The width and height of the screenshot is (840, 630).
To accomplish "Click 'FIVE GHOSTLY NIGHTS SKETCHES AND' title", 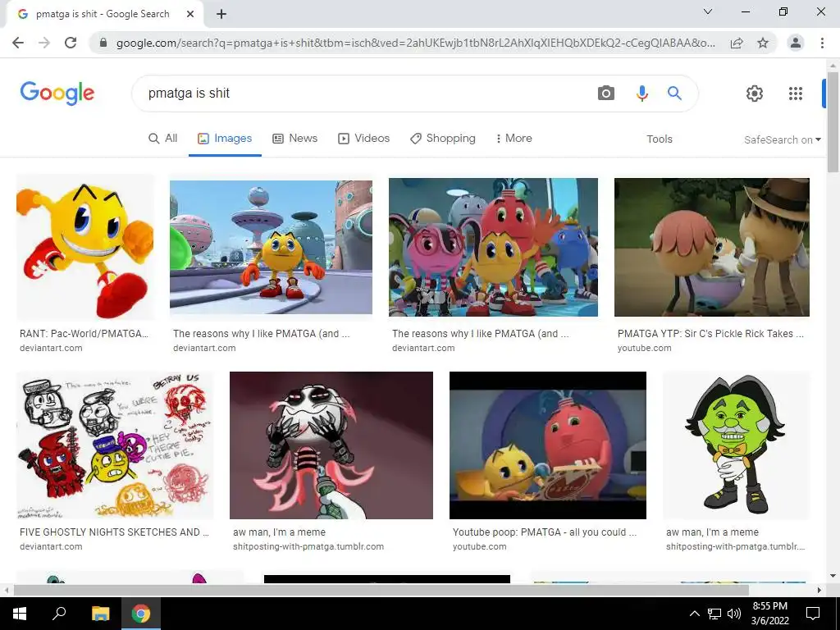I will [114, 532].
